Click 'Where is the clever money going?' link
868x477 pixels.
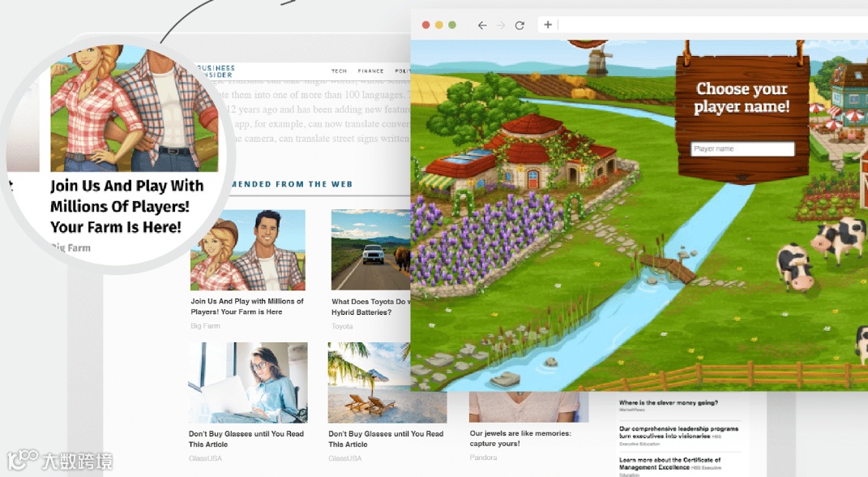[x=668, y=402]
